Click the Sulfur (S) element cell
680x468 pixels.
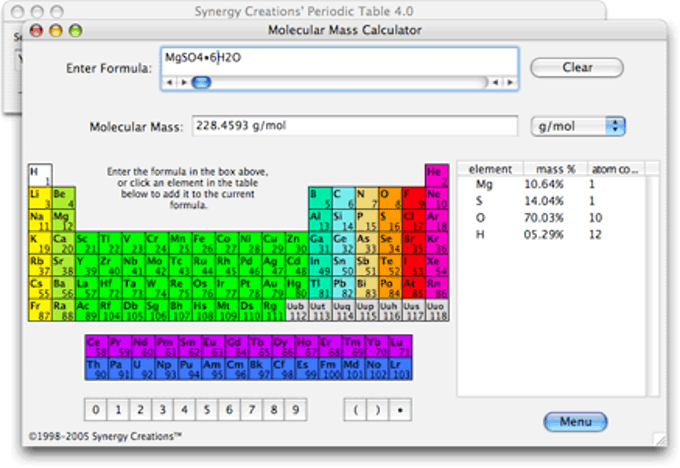click(390, 220)
